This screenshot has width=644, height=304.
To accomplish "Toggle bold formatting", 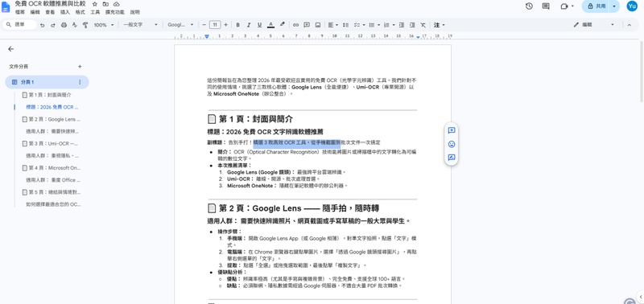I will click(237, 25).
